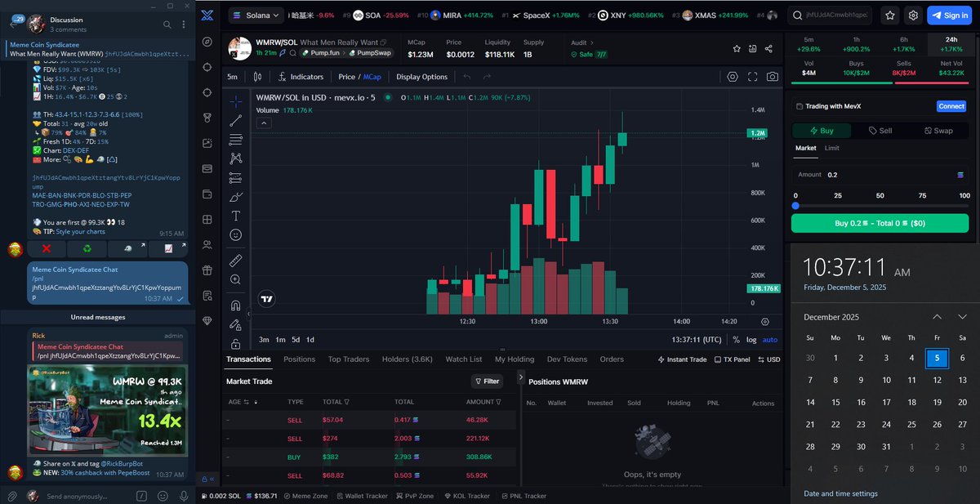Toggle USD currency display
Viewport: 980px width, 504px height.
tap(768, 359)
